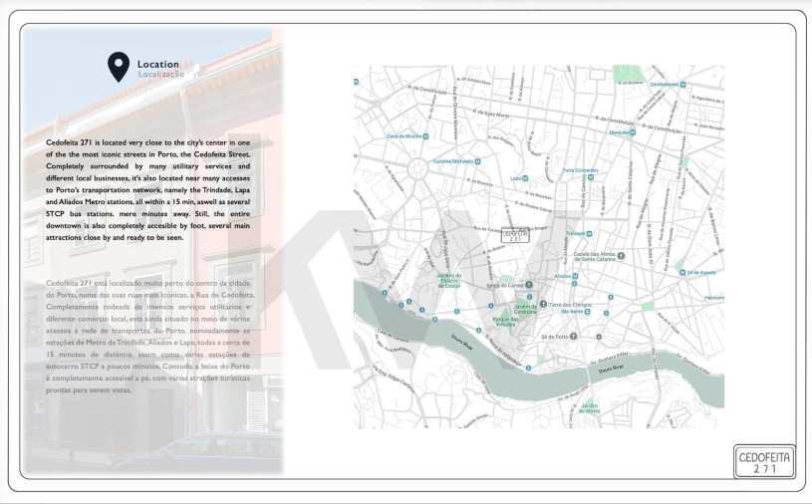
Task: Click the Casa da Música metro icon
Action: click(426, 136)
